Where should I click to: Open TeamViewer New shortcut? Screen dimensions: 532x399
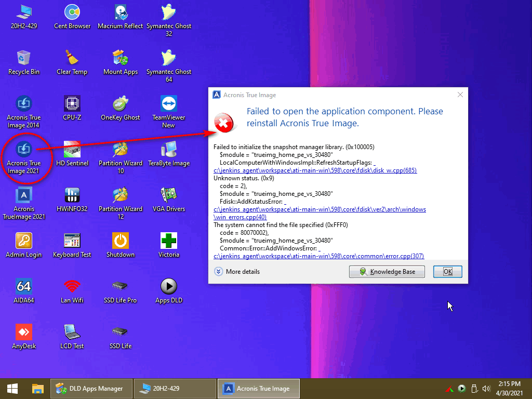[x=169, y=112]
